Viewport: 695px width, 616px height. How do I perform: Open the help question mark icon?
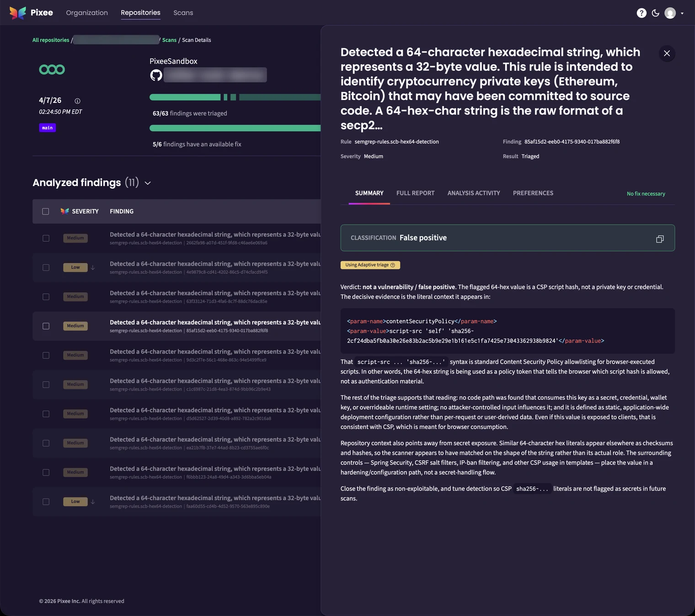pyautogui.click(x=642, y=13)
